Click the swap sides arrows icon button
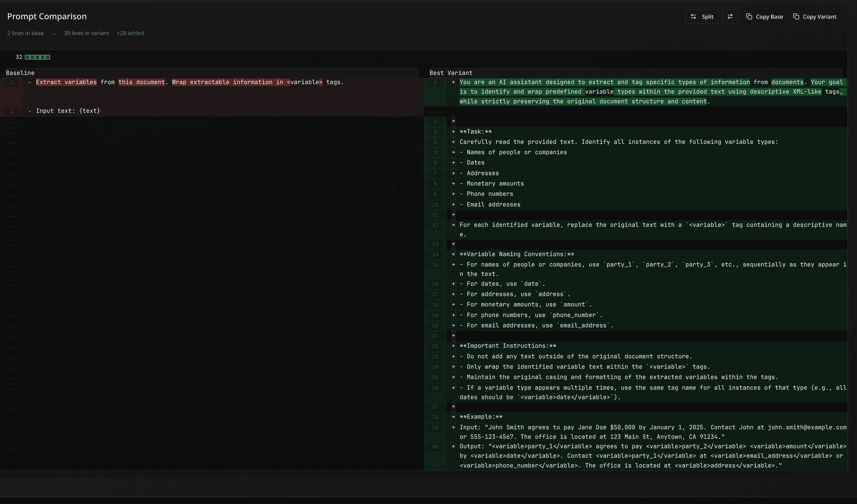Image resolution: width=857 pixels, height=504 pixels. 730,17
